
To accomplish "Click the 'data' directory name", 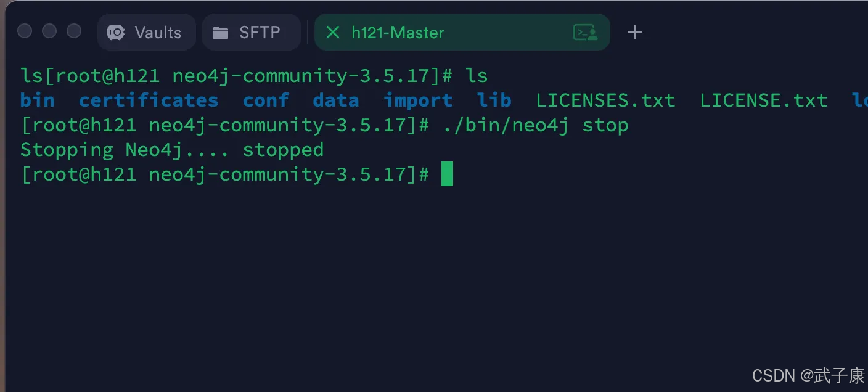I will [x=336, y=100].
